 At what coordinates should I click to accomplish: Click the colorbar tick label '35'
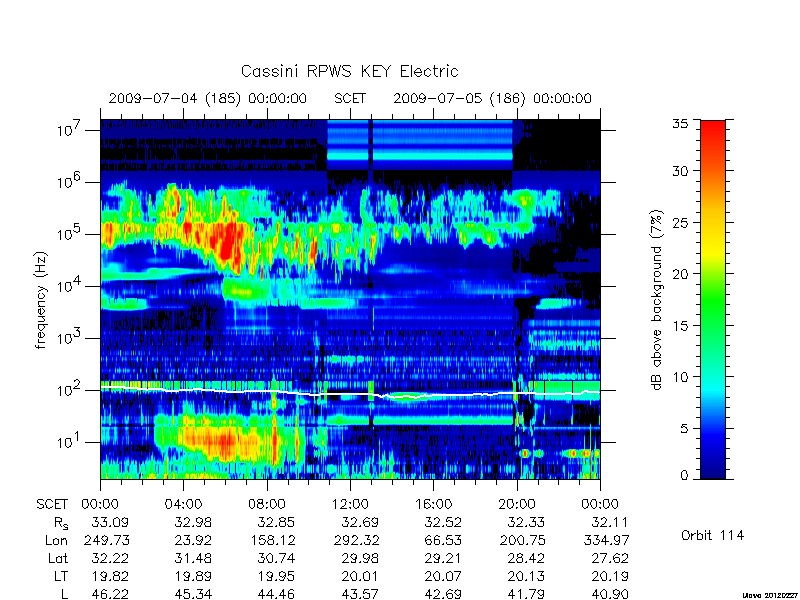pyautogui.click(x=679, y=124)
